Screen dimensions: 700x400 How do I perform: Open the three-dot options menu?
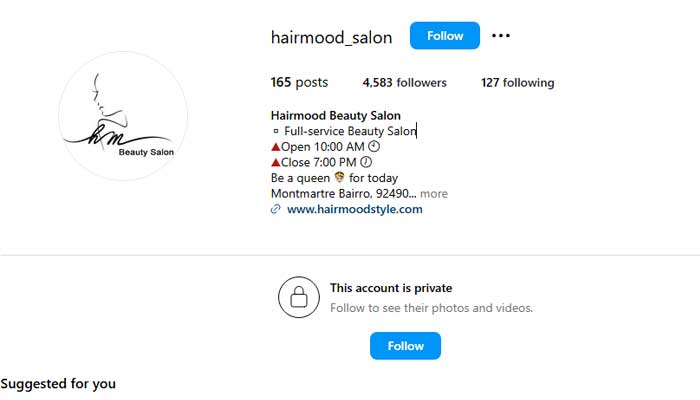[x=500, y=36]
